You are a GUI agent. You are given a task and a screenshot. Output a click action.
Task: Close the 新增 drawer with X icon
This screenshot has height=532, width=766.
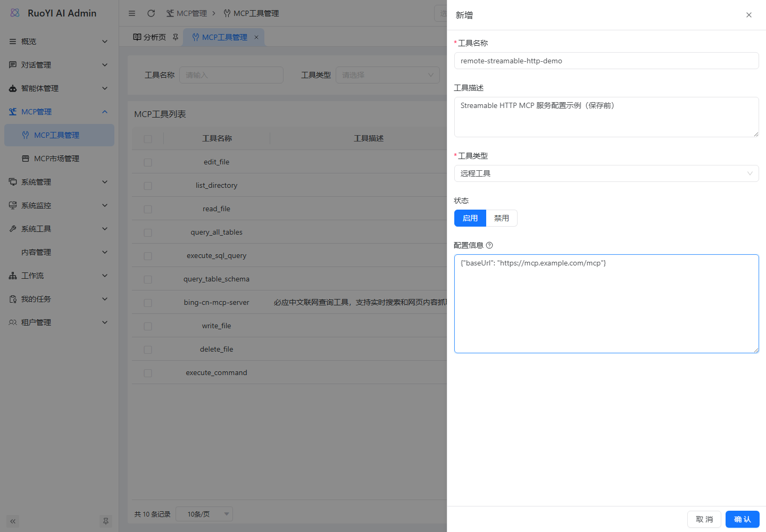[x=749, y=15]
